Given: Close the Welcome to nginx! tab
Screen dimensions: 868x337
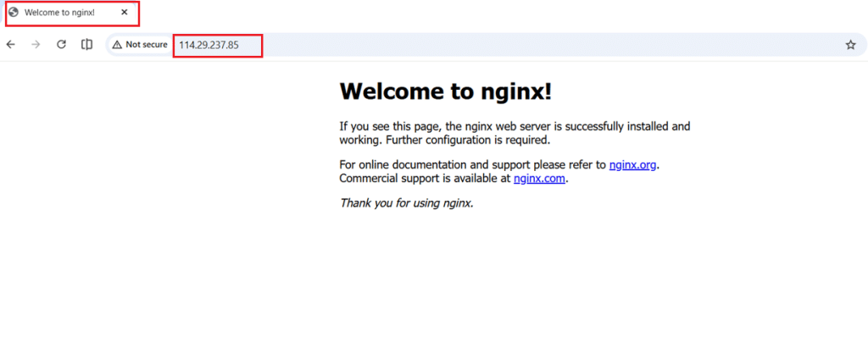Looking at the screenshot, I should point(125,12).
